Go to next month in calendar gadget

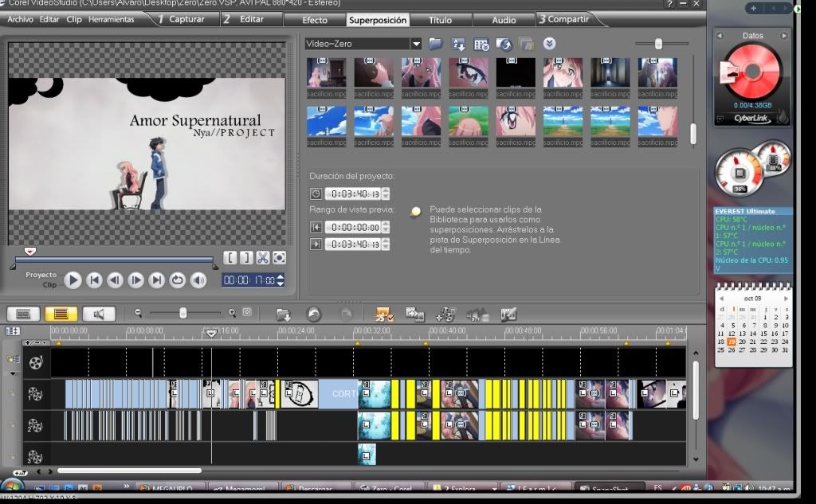tap(786, 299)
